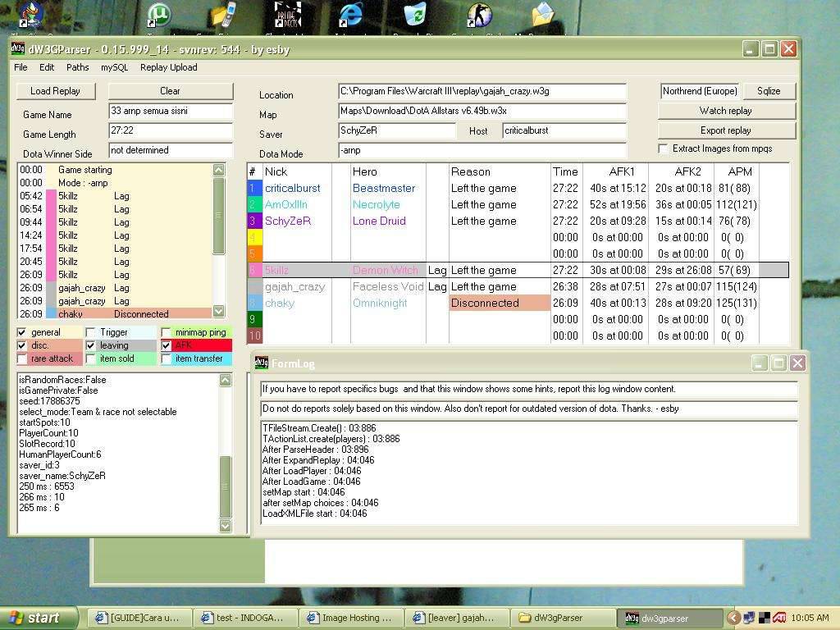Click the saver_name:SchyZeR info line
The height and width of the screenshot is (630, 840).
[x=62, y=476]
